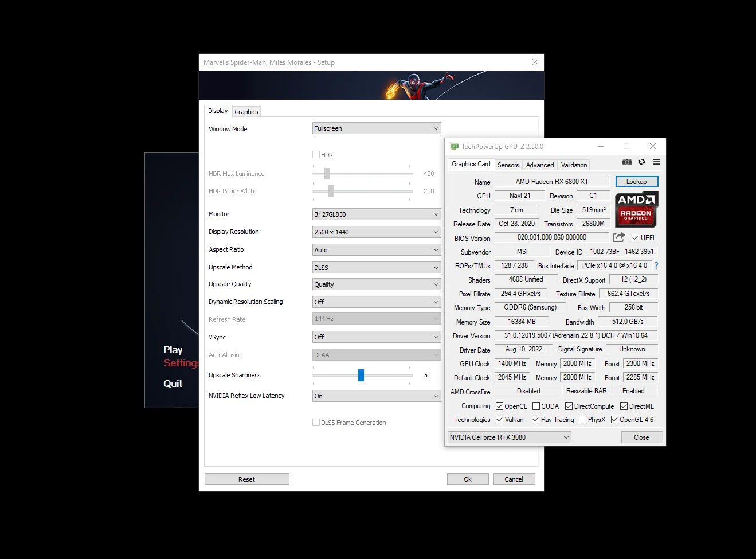Viewport: 756px width, 559px height.
Task: Click the Driver Date field Aug 10, 2022
Action: click(524, 349)
